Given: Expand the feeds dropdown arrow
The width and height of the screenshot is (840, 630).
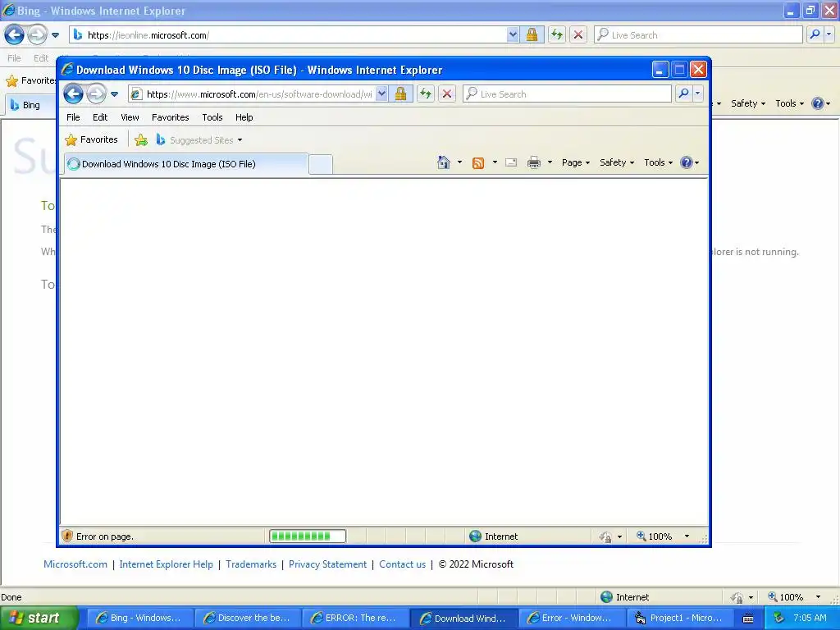Looking at the screenshot, I should (495, 162).
